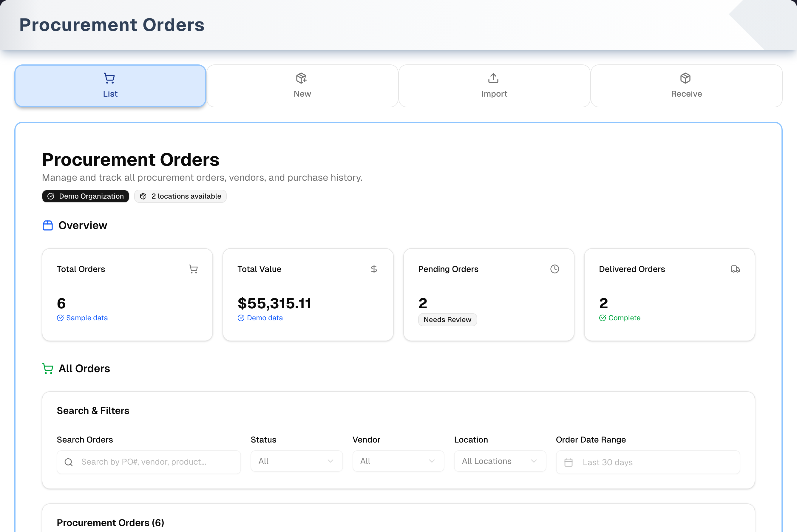The height and width of the screenshot is (532, 797).
Task: Open the Order Date Range picker
Action: [x=648, y=462]
